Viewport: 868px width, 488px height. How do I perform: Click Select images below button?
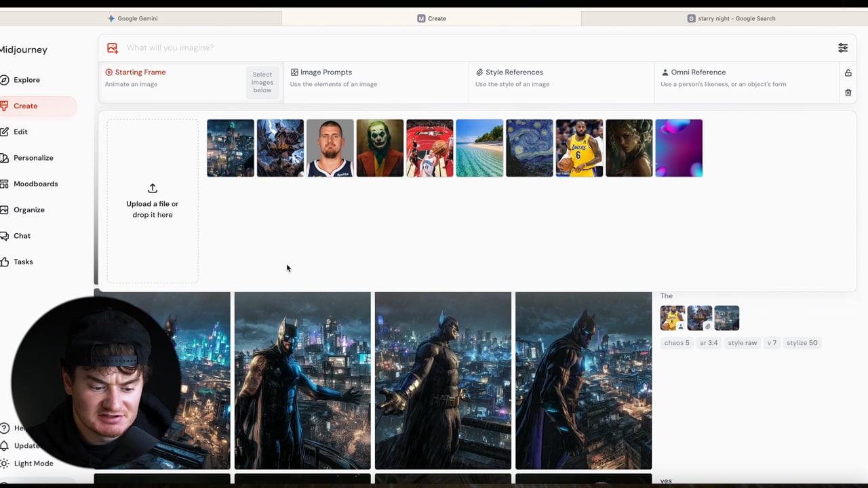262,82
